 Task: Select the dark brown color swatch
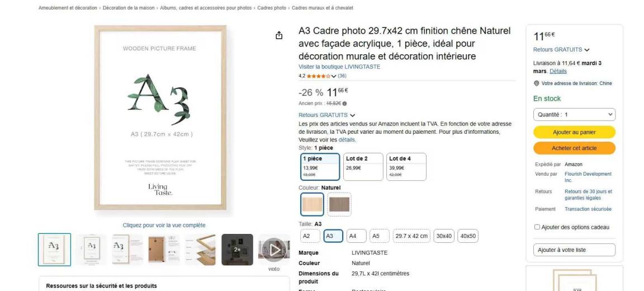[339, 204]
